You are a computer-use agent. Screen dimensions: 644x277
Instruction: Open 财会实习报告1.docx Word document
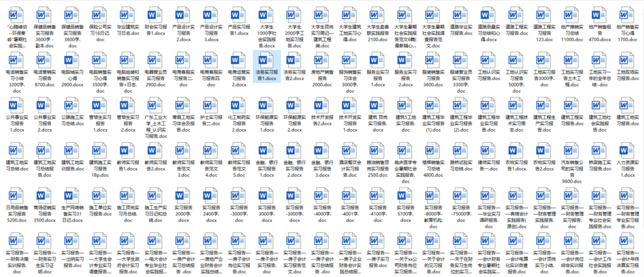click(153, 14)
